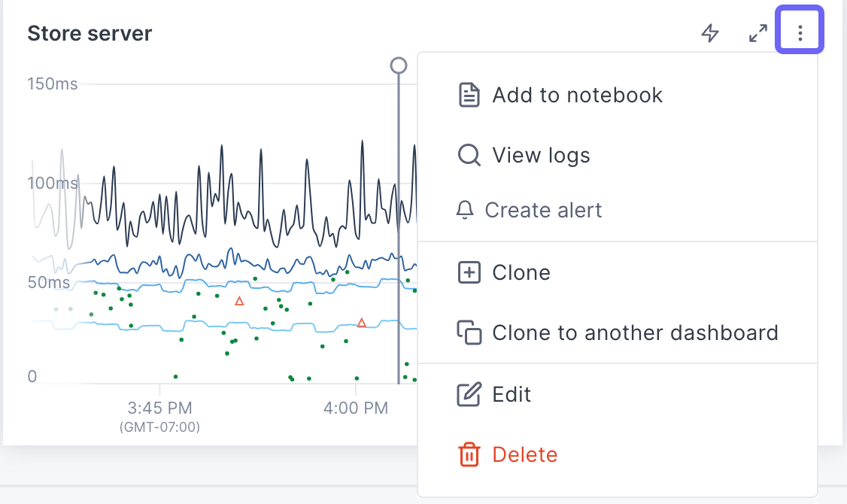
Task: Click the bell alert icon
Action: click(466, 210)
